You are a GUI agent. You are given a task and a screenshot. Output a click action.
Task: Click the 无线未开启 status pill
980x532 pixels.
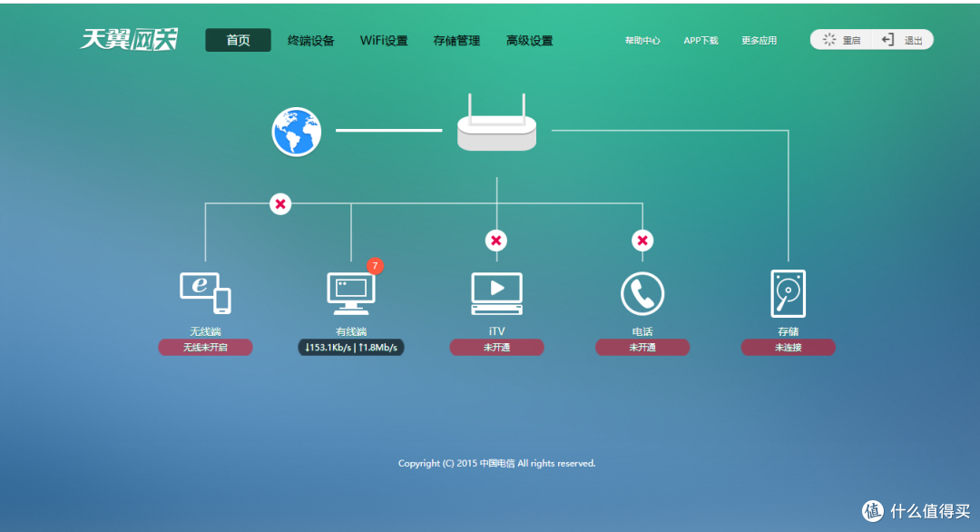coord(206,348)
